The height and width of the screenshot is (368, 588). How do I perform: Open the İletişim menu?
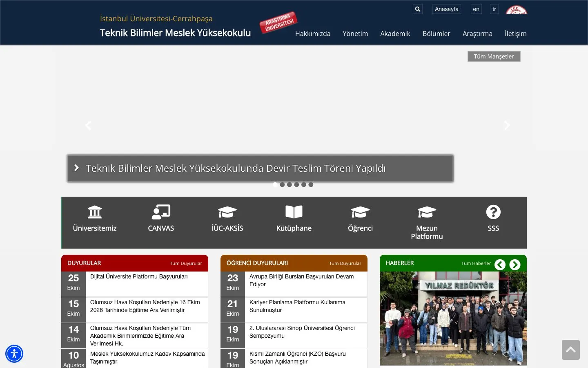coord(516,34)
